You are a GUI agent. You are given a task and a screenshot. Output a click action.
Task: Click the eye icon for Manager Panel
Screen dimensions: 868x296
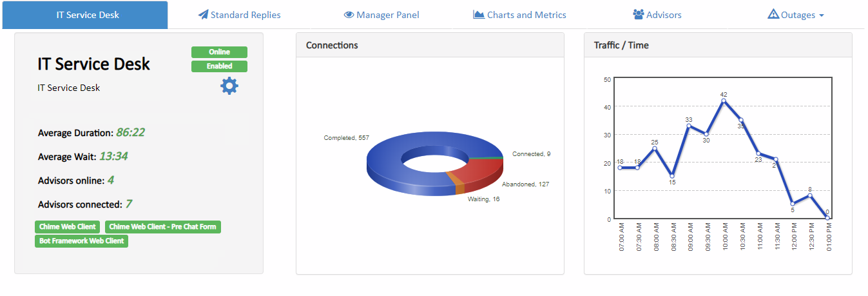pos(349,15)
